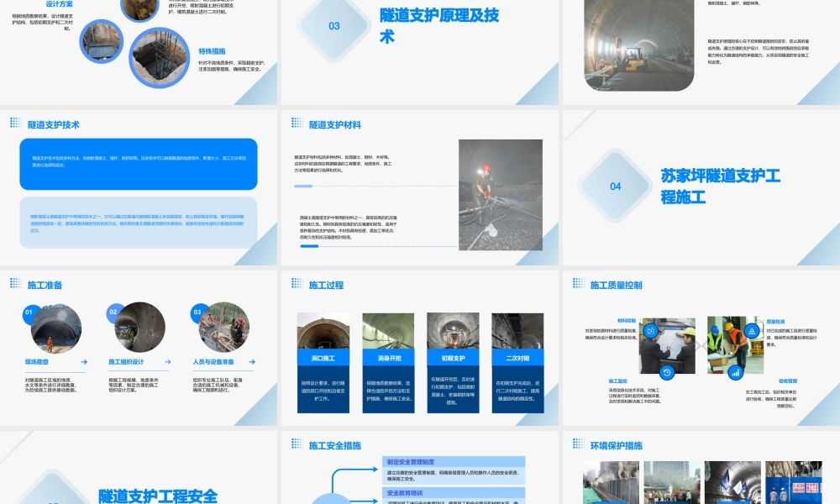This screenshot has height=504, width=840.
Task: Click dotted grid icon beside 施工过程 title
Action: 297,283
